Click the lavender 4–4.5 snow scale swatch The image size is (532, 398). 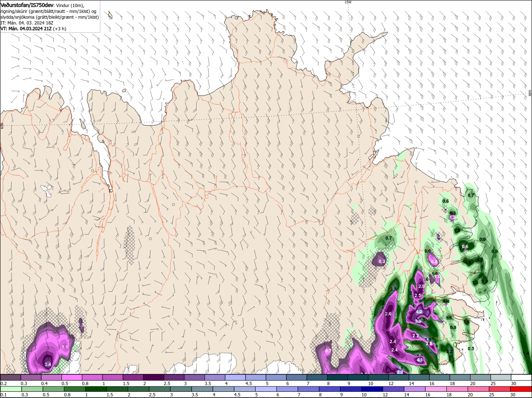(236, 378)
